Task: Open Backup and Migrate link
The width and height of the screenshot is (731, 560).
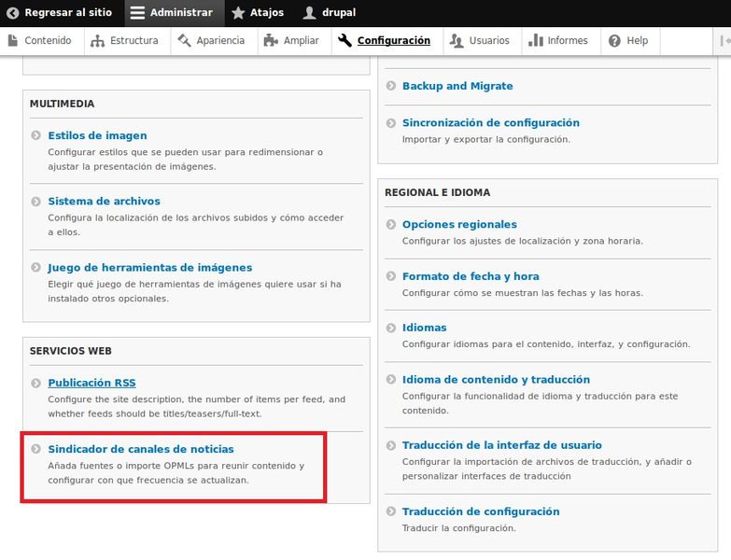Action: click(x=457, y=86)
